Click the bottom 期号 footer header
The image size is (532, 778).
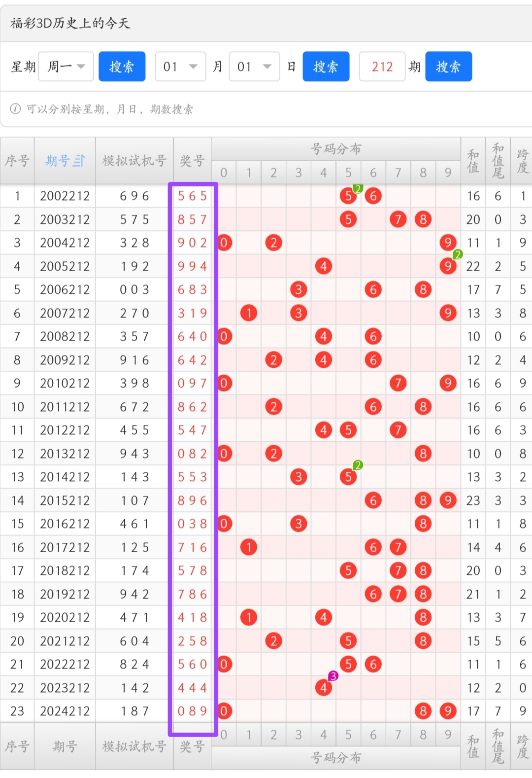tap(65, 746)
